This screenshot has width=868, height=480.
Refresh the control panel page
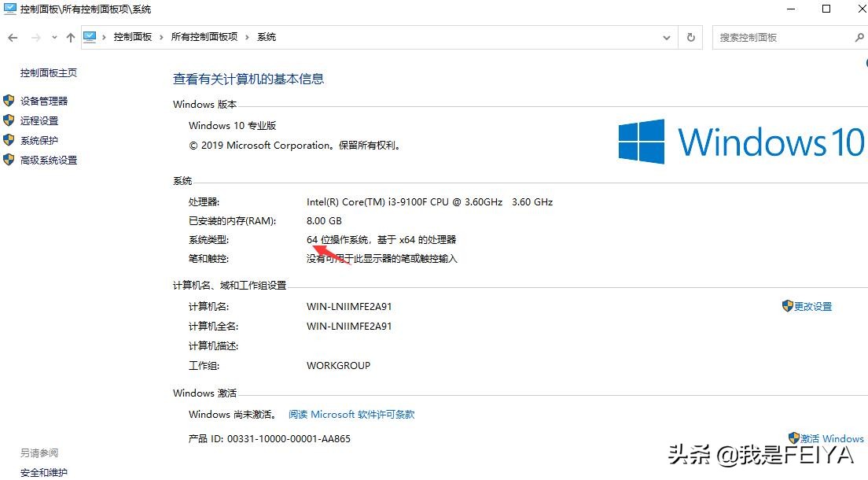coord(691,37)
